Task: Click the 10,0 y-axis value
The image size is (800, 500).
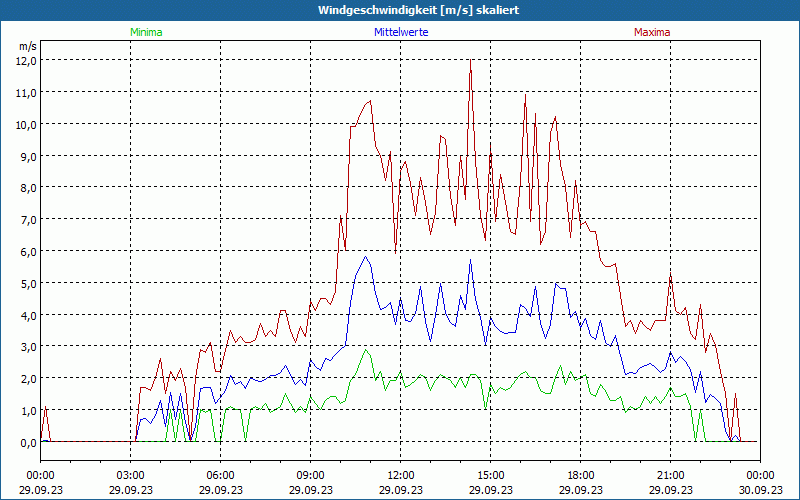Action: [28, 124]
